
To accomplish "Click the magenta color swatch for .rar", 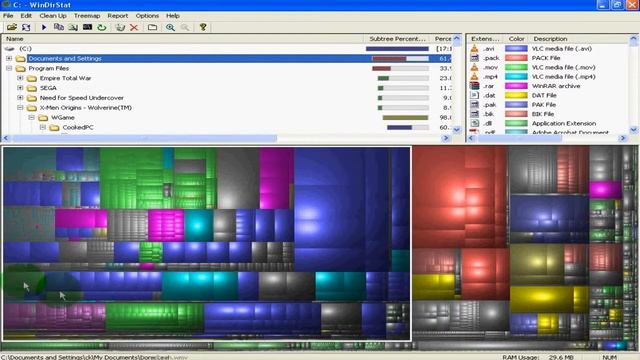I will [516, 86].
